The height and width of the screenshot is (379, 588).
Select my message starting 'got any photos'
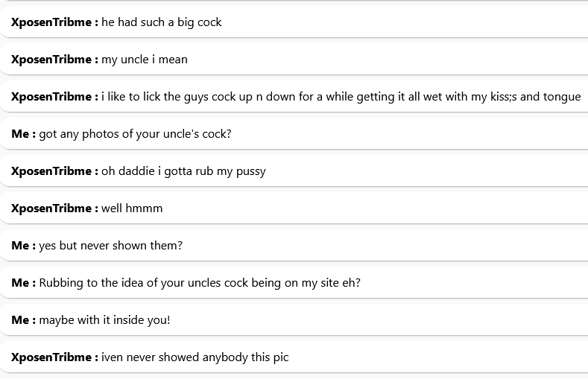click(135, 134)
